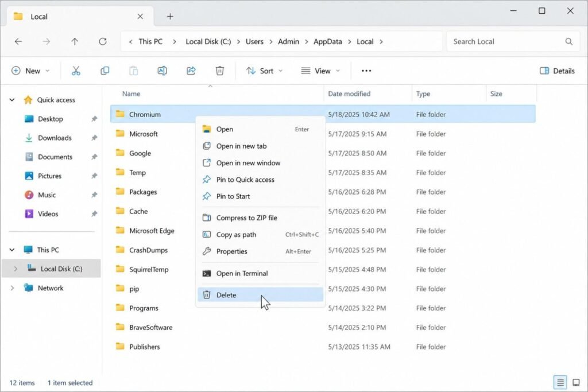Switch to details list view icon
Image resolution: width=588 pixels, height=392 pixels.
(560, 383)
